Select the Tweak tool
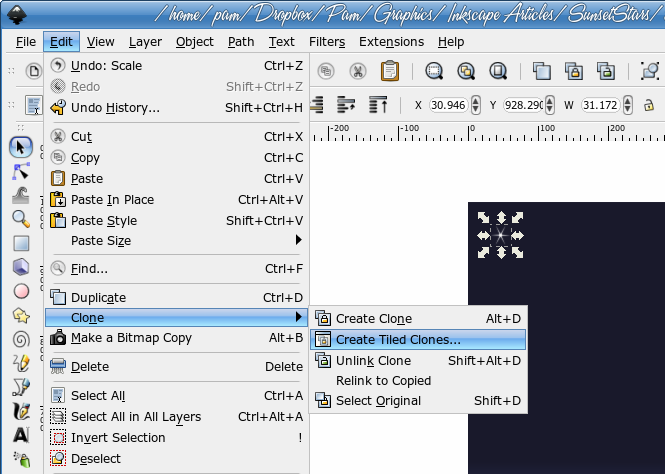 coord(20,195)
